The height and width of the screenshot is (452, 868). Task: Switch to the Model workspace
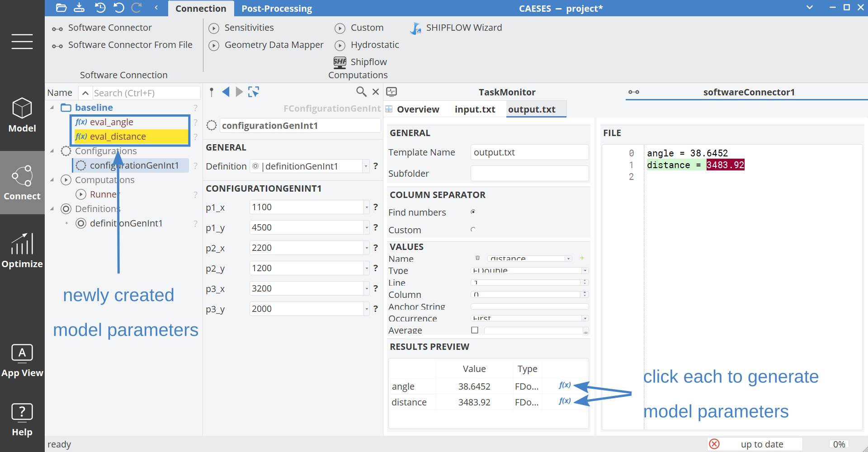pos(22,115)
